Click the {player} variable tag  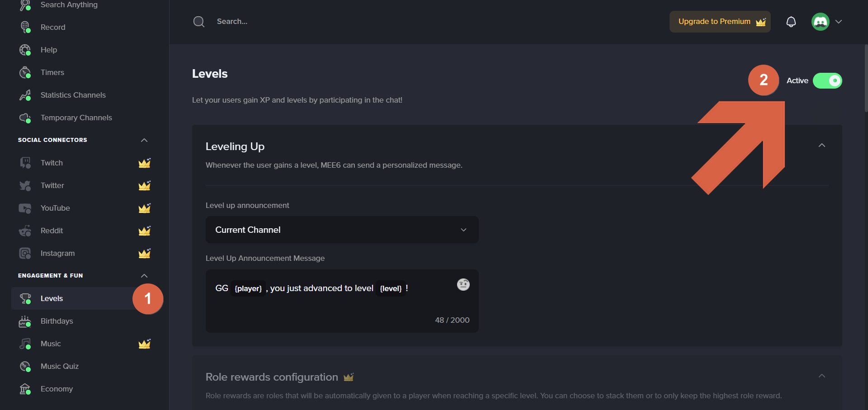[x=248, y=288]
